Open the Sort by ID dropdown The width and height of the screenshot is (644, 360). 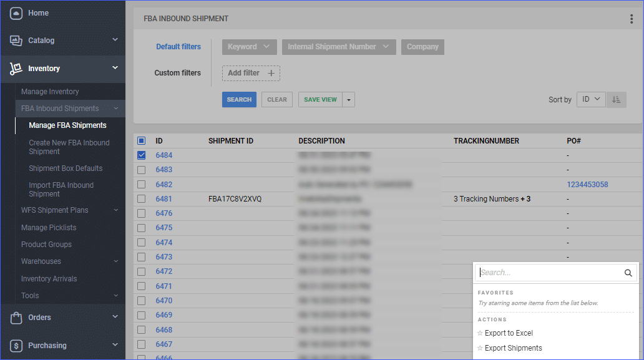(x=590, y=99)
